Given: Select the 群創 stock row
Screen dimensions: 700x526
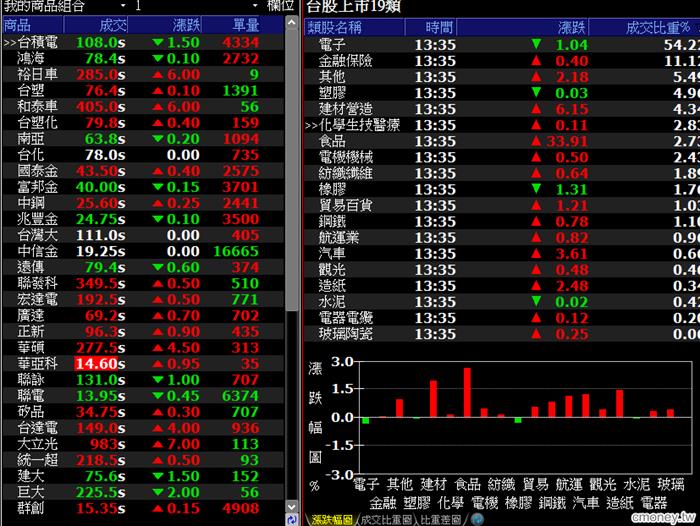Looking at the screenshot, I should coord(143,509).
